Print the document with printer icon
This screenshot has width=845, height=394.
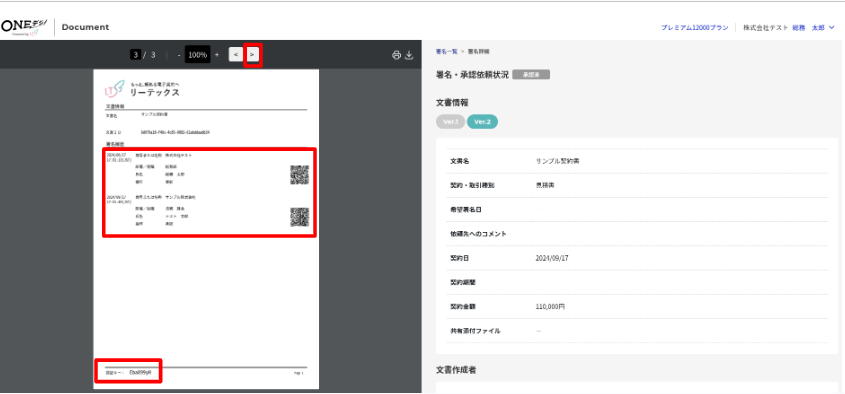(397, 54)
